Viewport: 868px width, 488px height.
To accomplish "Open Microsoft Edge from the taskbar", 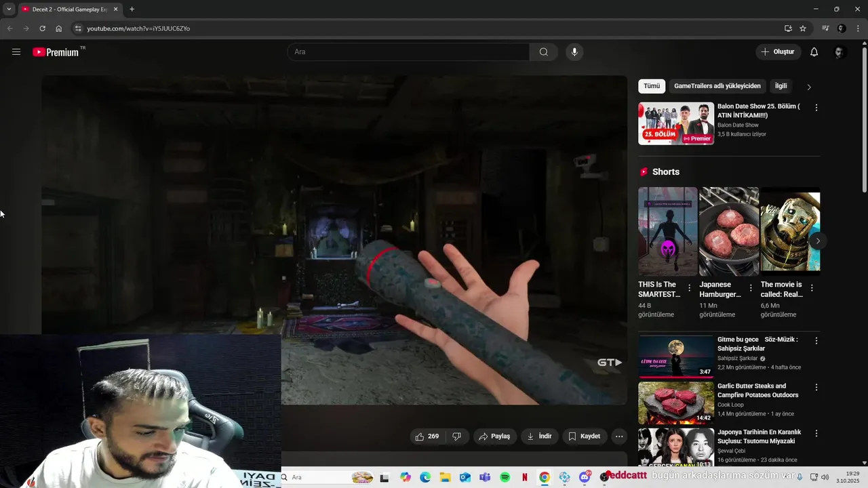I will [x=425, y=477].
